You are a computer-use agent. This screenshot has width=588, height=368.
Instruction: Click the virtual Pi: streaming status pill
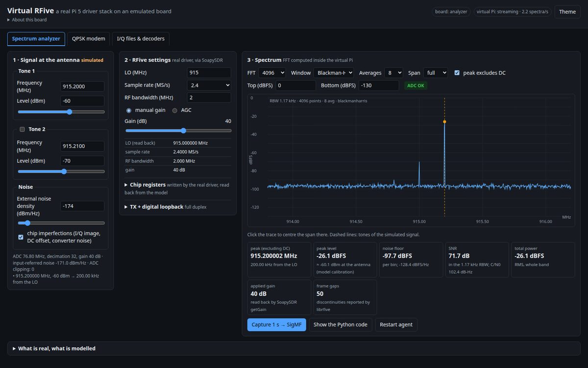point(513,12)
